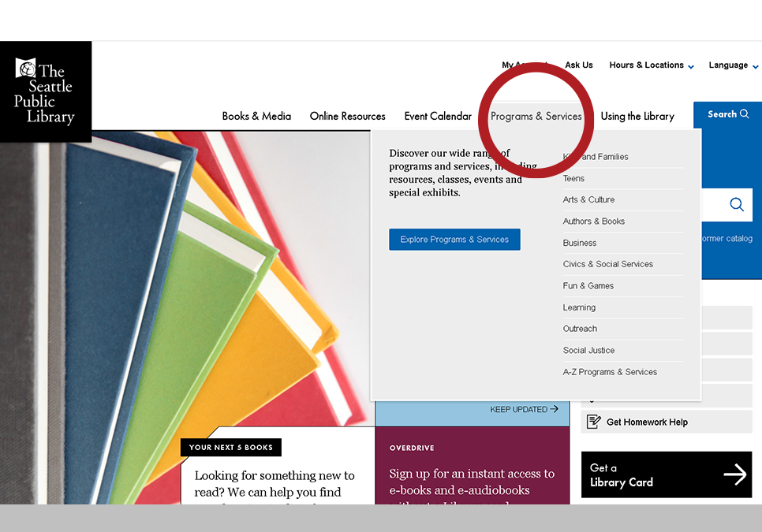Expand the Programs & Services menu
This screenshot has width=762, height=532.
(536, 116)
